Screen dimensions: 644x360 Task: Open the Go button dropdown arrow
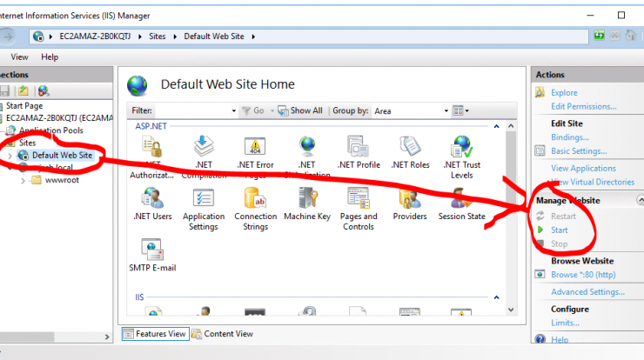(272, 110)
